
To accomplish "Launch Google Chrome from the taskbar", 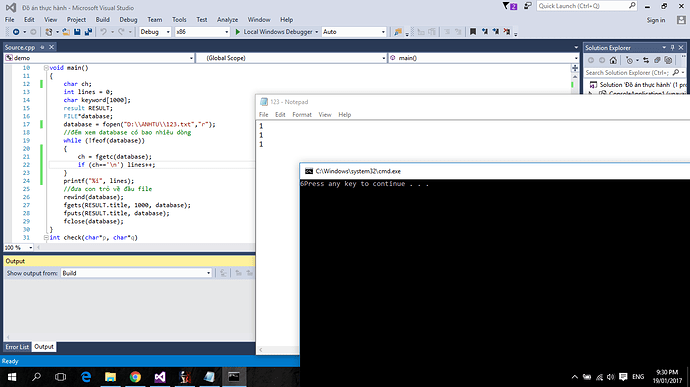I will (135, 377).
